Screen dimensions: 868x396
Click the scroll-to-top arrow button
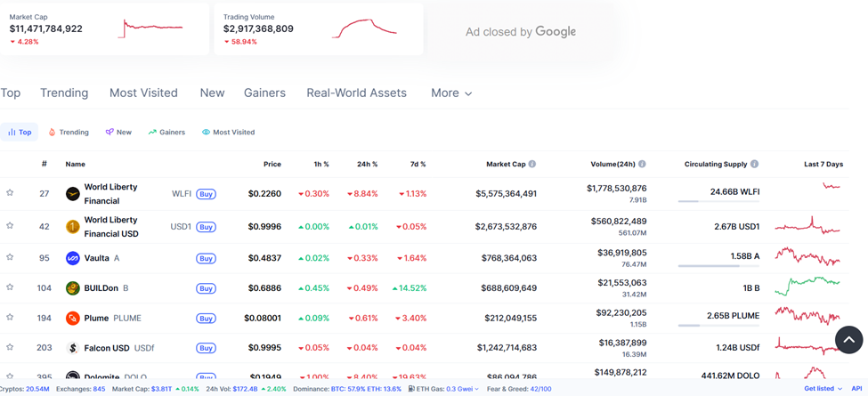tap(848, 339)
